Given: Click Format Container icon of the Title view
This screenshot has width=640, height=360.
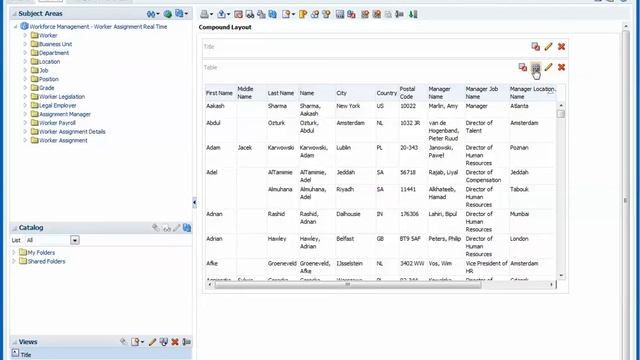Looking at the screenshot, I should click(x=536, y=47).
